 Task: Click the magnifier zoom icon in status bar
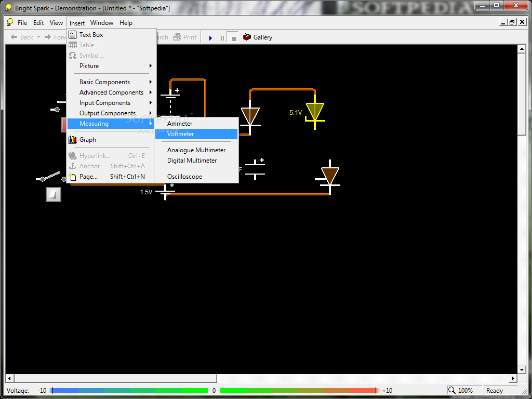coord(452,390)
